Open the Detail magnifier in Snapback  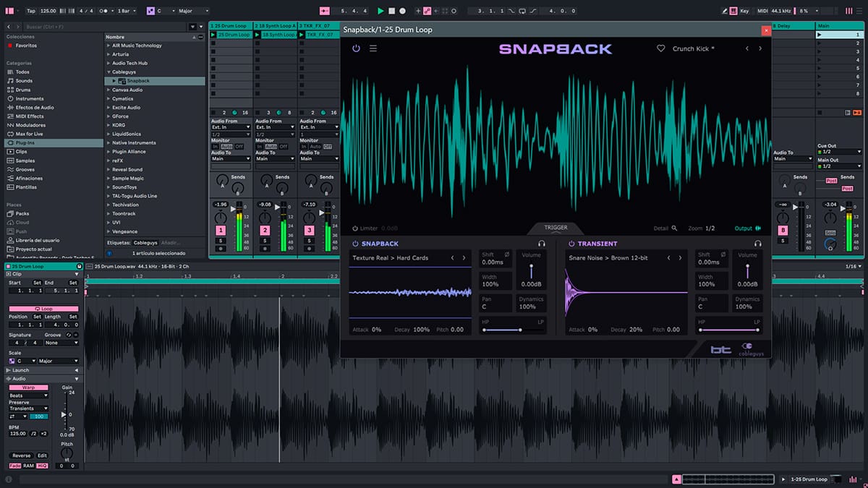coord(674,228)
